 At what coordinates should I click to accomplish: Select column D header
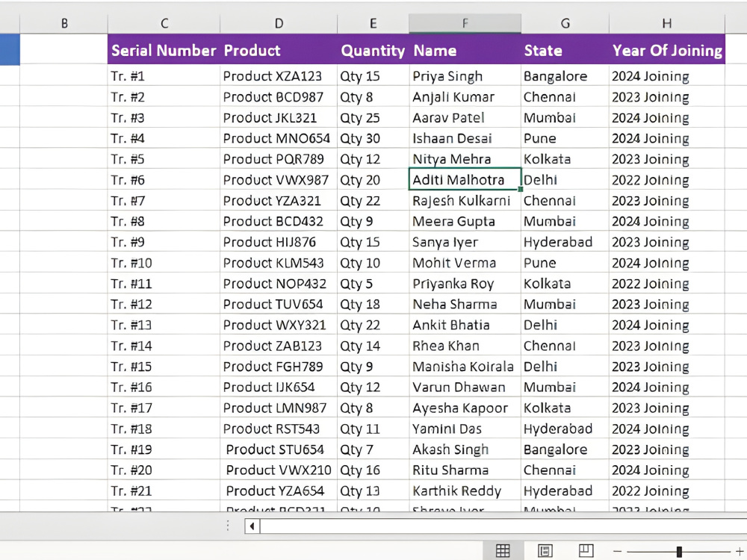pos(279,23)
